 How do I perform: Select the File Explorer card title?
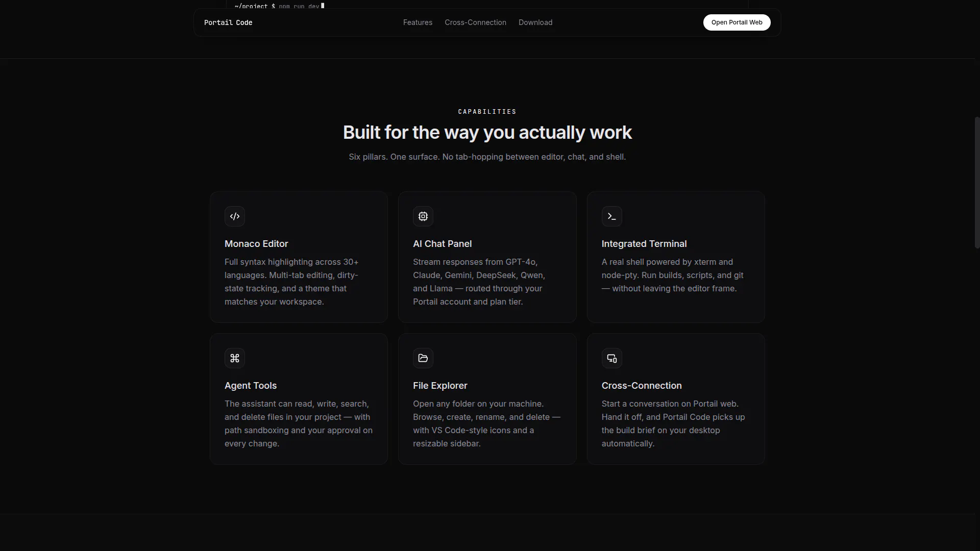(x=440, y=386)
